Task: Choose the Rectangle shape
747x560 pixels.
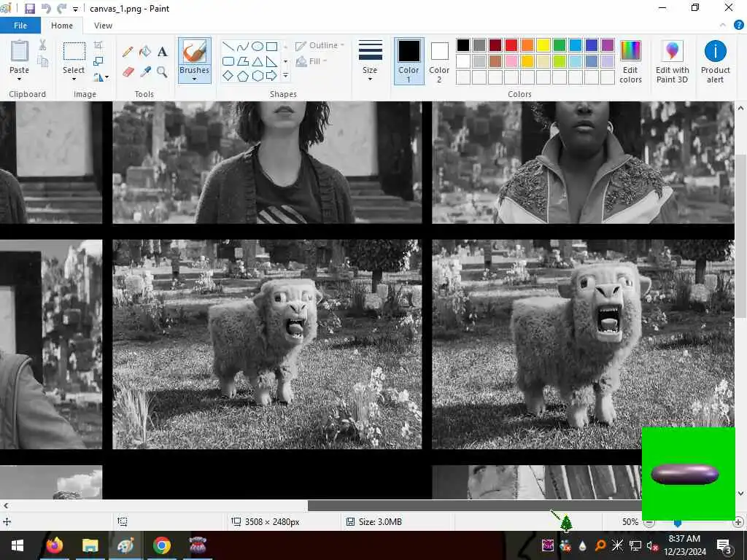Action: 271,46
